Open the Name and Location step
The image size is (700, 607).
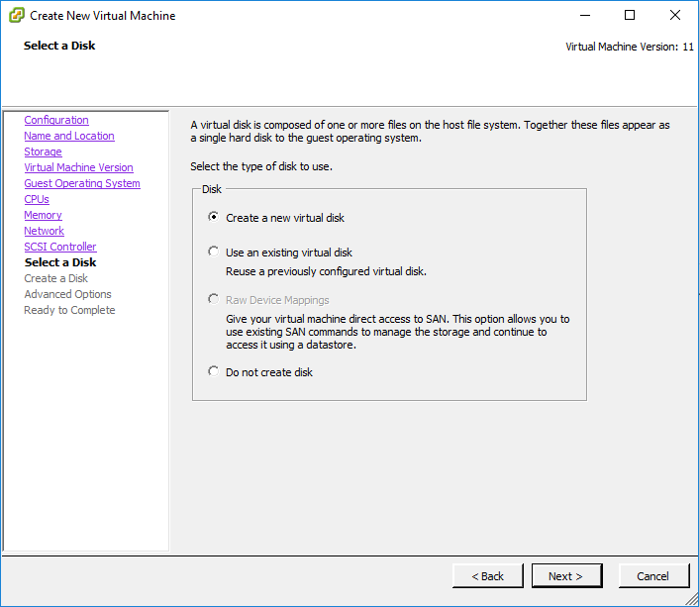click(x=69, y=136)
